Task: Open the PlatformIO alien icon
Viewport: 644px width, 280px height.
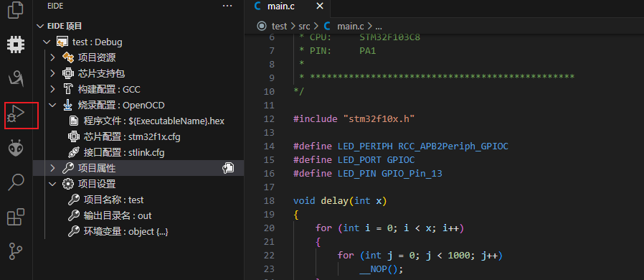Action: point(16,148)
